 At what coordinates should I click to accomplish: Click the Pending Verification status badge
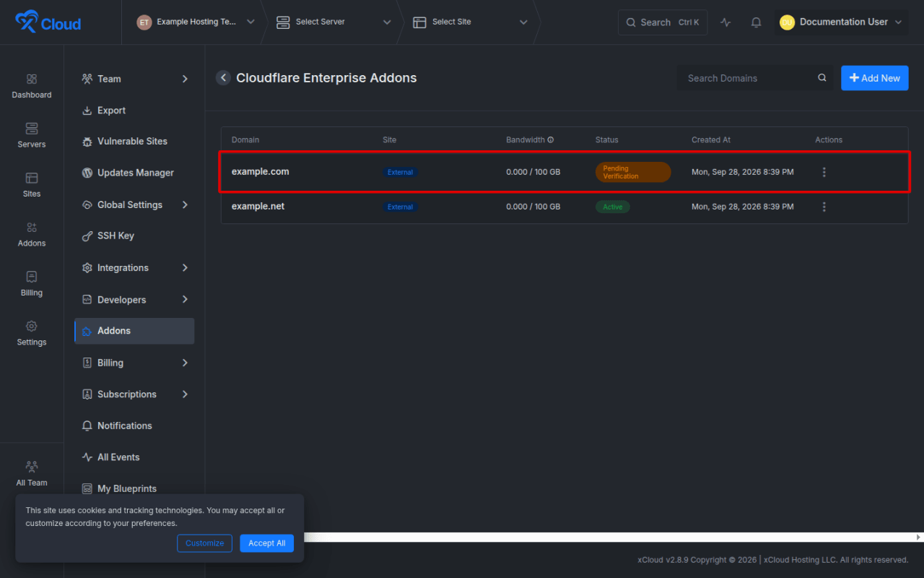(x=633, y=172)
